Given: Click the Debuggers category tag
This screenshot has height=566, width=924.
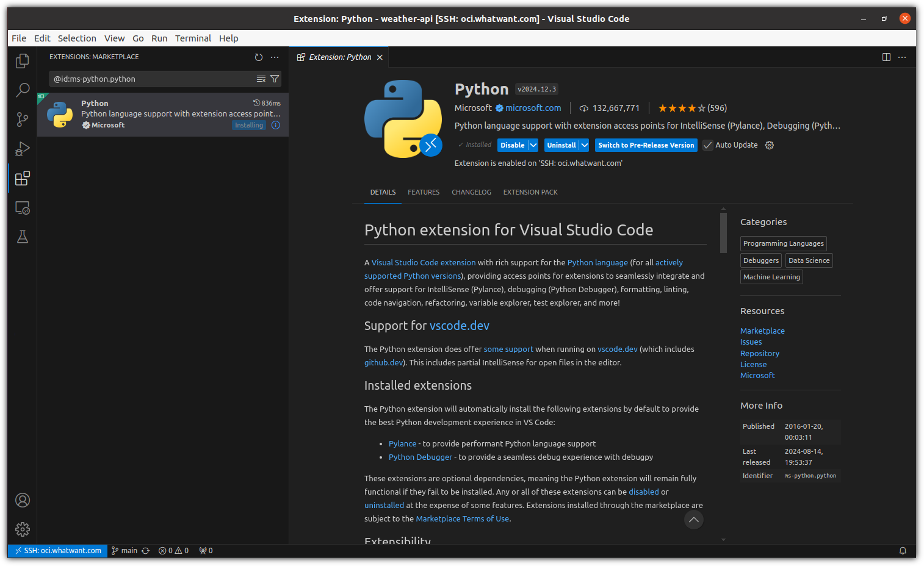Looking at the screenshot, I should pyautogui.click(x=761, y=260).
